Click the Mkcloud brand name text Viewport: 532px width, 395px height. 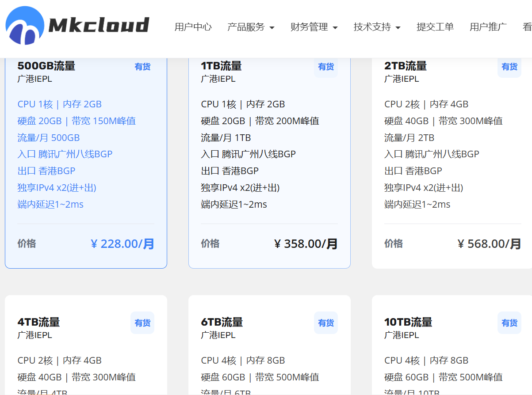[99, 26]
